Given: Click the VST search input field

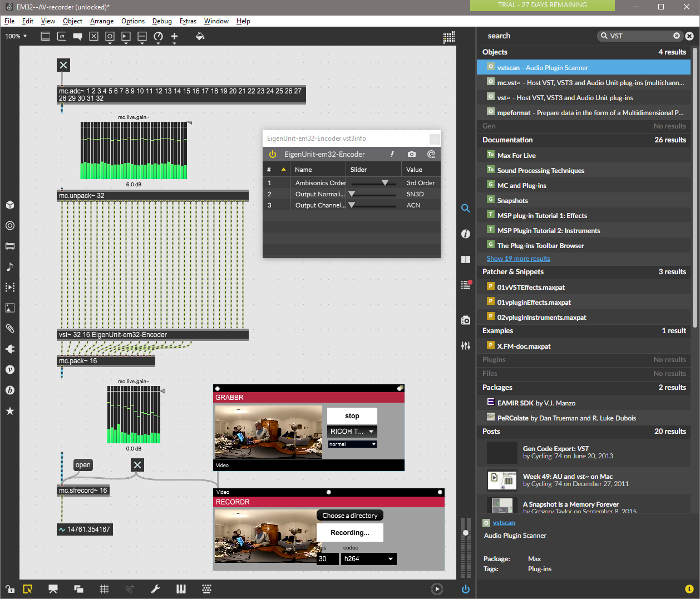Looking at the screenshot, I should pyautogui.click(x=640, y=36).
